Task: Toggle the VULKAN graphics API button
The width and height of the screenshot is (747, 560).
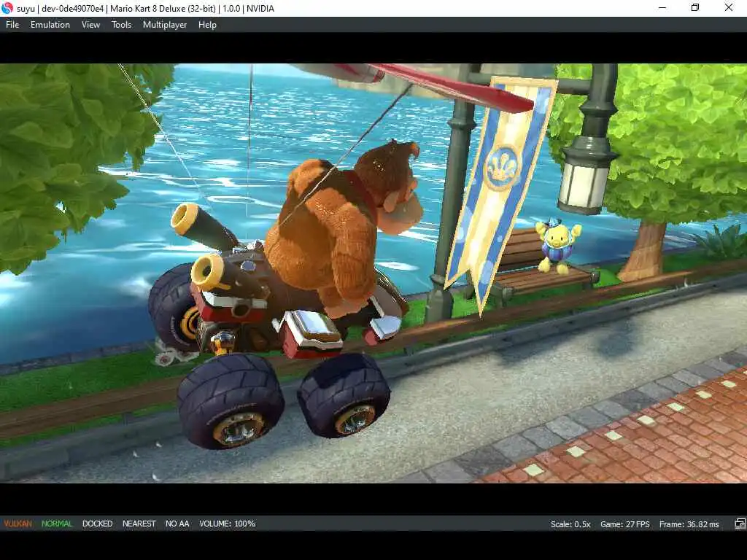Action: [x=18, y=524]
